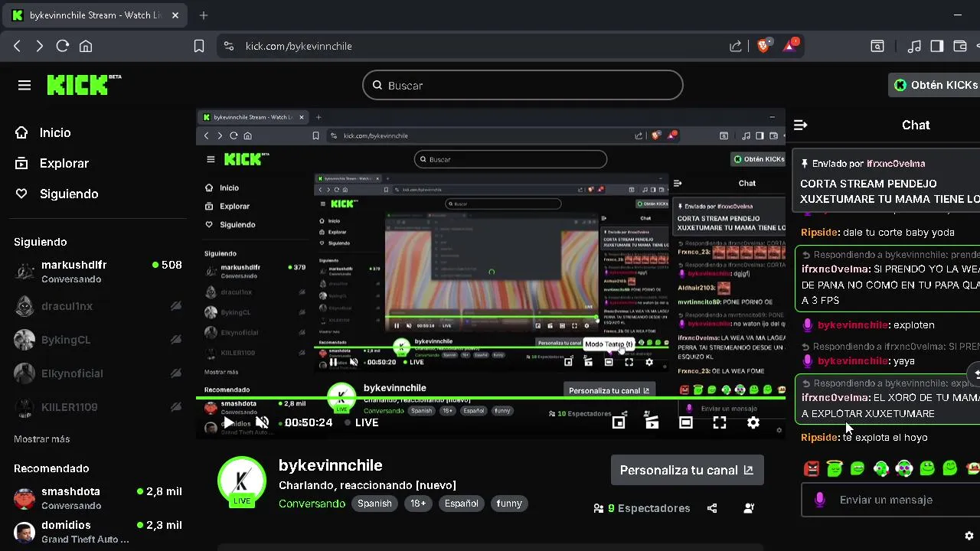The height and width of the screenshot is (551, 980).
Task: Open chat settings gear
Action: pyautogui.click(x=969, y=536)
